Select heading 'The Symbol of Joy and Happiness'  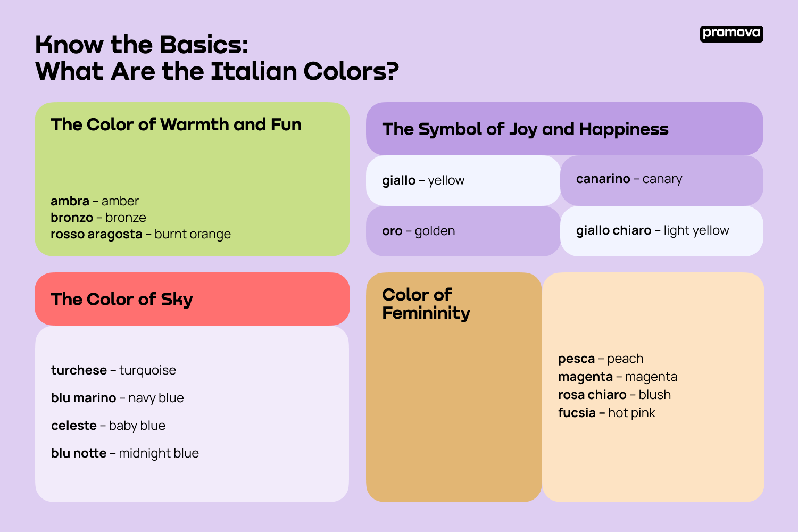pos(526,129)
